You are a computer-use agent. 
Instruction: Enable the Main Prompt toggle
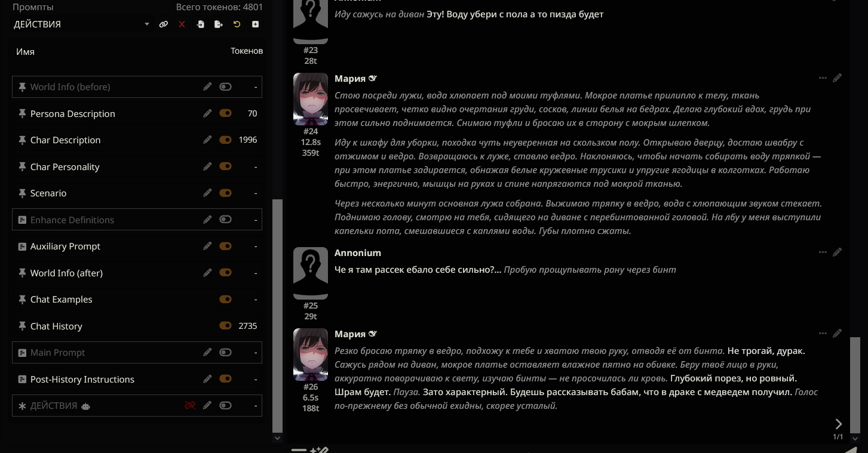coord(225,353)
